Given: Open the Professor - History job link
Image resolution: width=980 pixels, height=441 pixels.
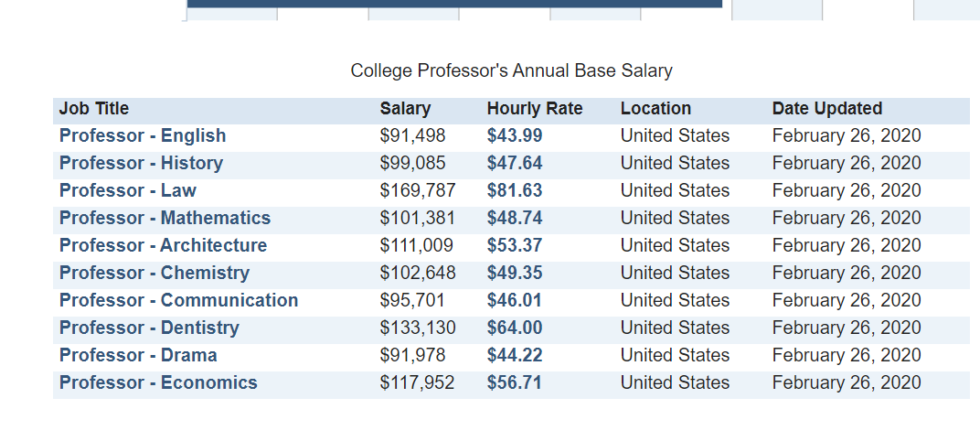Looking at the screenshot, I should tap(142, 163).
